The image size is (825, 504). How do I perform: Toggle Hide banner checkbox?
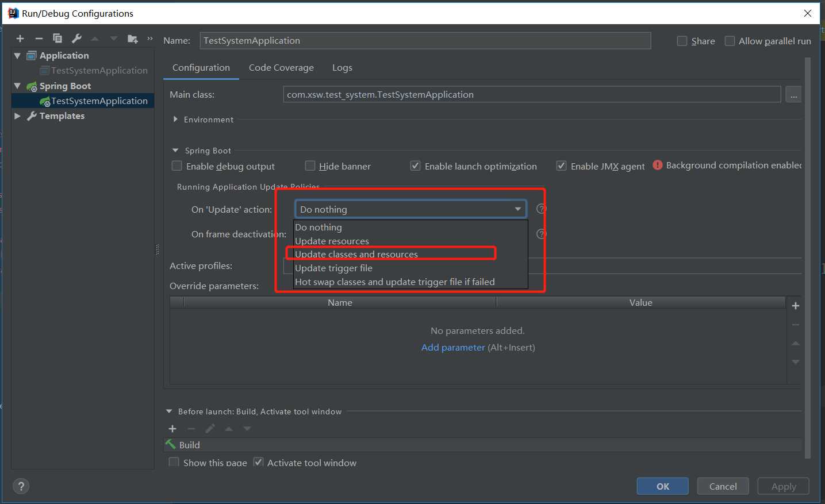[310, 166]
